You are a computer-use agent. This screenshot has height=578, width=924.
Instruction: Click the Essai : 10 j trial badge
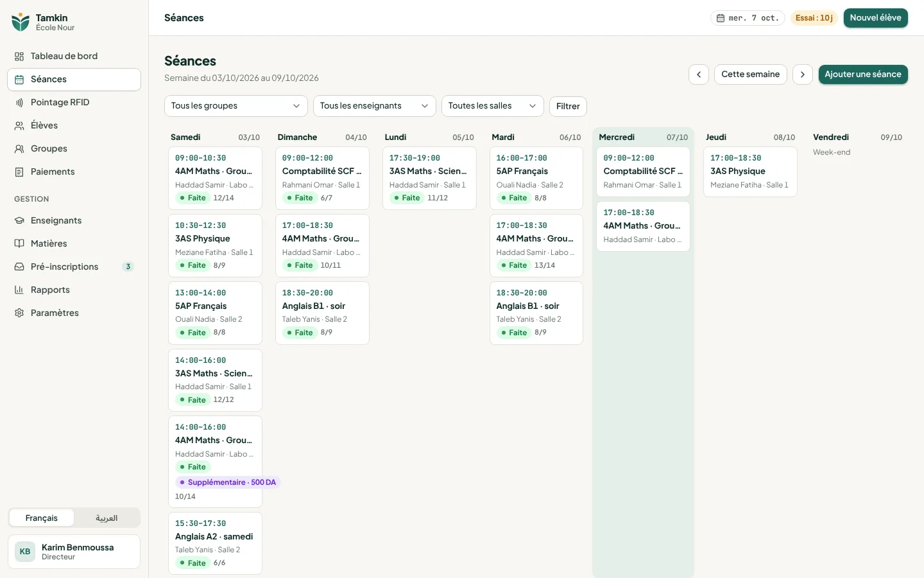[x=814, y=18]
